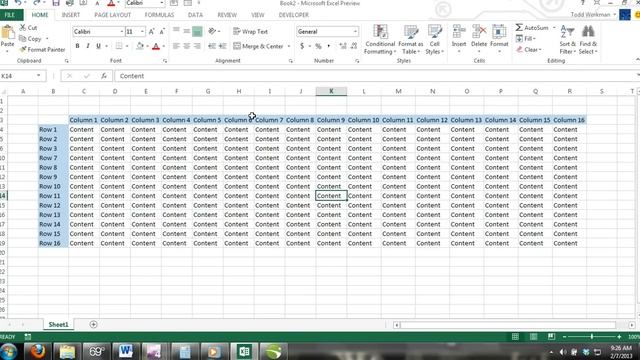The image size is (640, 360).
Task: Add a new sheet with plus icon
Action: point(93,324)
